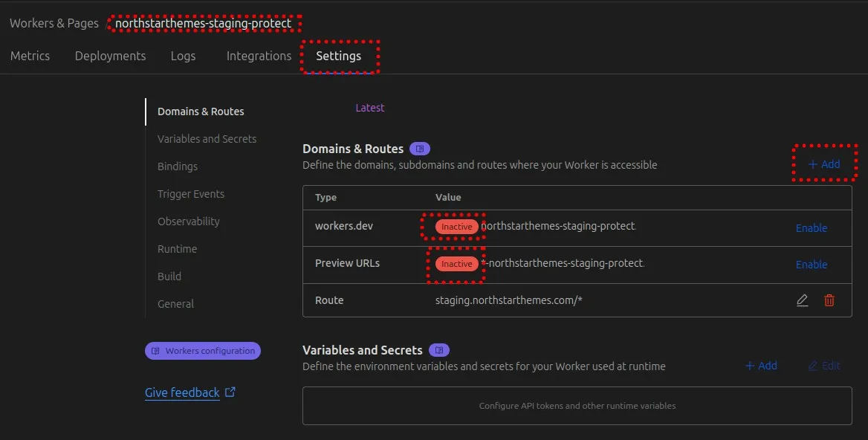Open Trigger Events section

[191, 194]
